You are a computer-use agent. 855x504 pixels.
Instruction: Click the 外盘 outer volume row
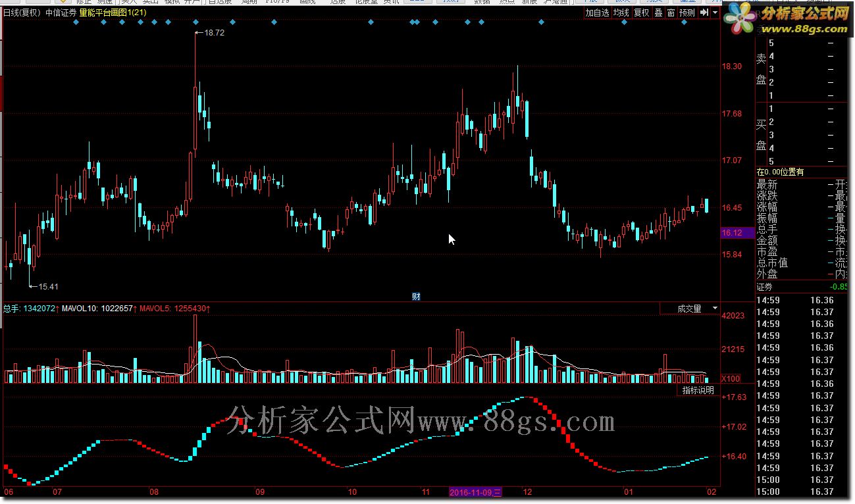[802, 274]
